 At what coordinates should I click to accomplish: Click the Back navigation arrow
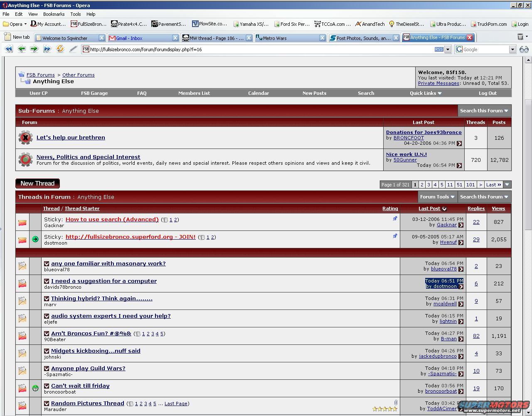click(x=21, y=49)
